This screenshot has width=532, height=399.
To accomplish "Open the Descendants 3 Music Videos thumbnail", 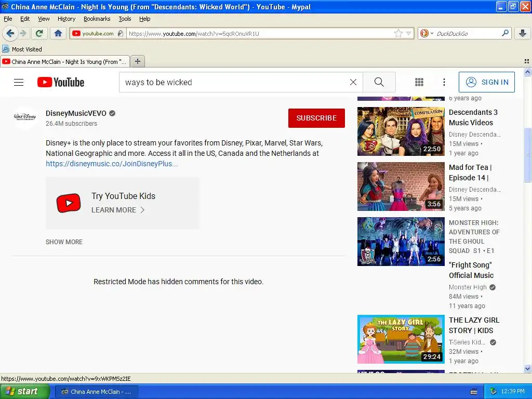I will coord(401,131).
